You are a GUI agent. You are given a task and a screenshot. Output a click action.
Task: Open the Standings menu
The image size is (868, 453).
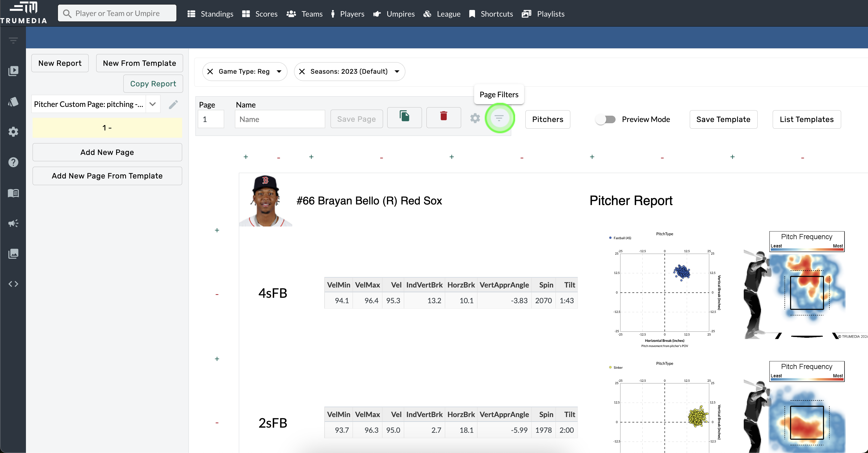[210, 14]
